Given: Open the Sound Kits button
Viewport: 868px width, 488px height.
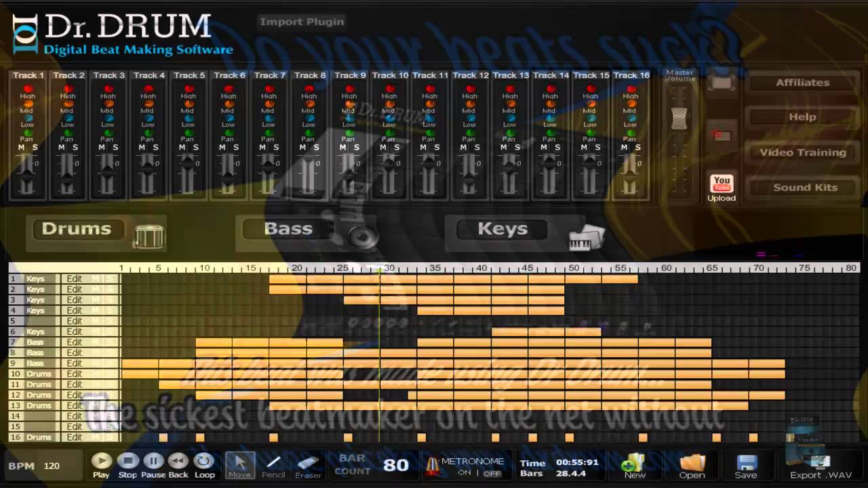Looking at the screenshot, I should click(803, 188).
